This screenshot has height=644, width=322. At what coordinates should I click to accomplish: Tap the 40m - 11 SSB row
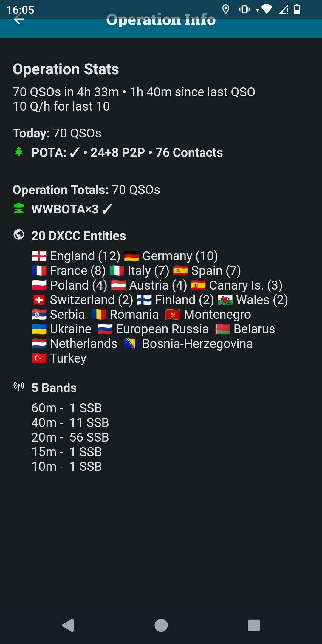pyautogui.click(x=70, y=423)
